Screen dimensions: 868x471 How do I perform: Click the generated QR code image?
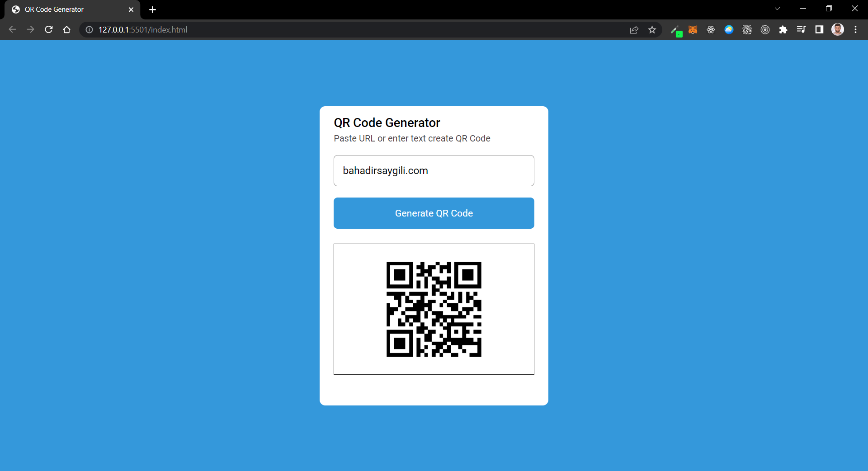pyautogui.click(x=434, y=309)
